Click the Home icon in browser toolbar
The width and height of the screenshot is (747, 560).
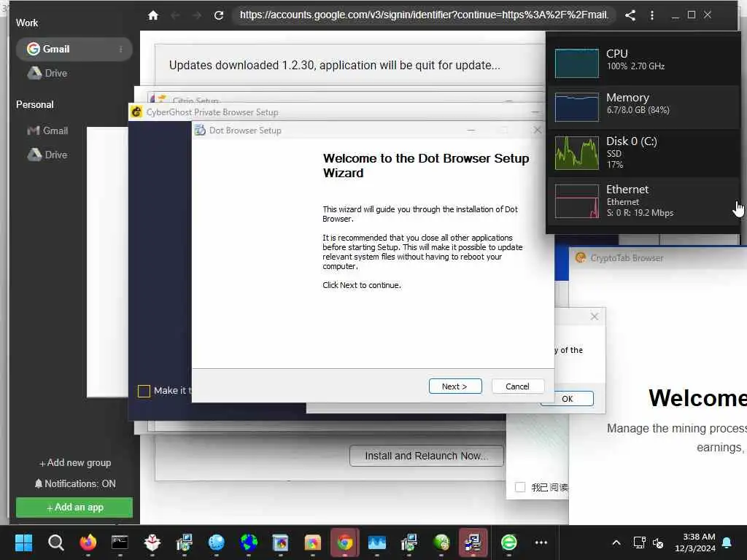(153, 15)
